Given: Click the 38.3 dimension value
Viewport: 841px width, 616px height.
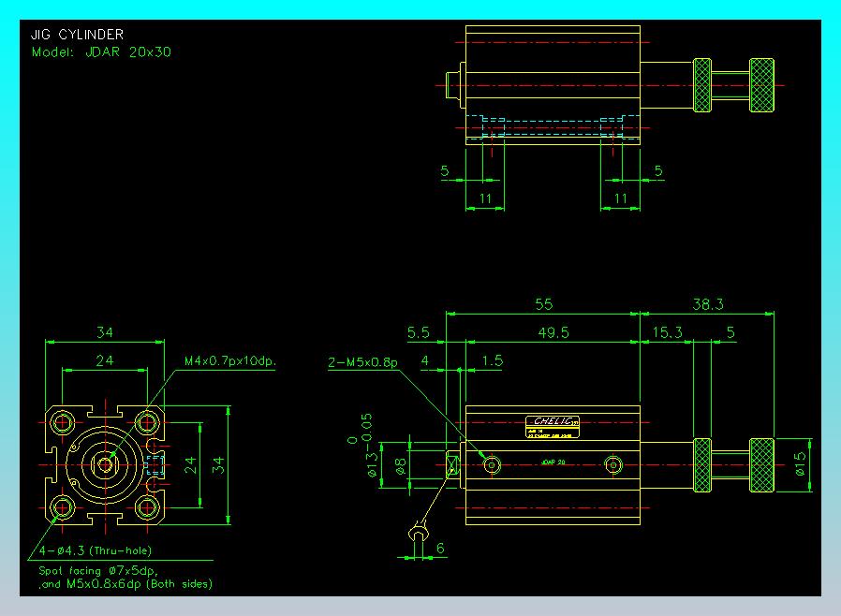Looking at the screenshot, I should [x=707, y=304].
